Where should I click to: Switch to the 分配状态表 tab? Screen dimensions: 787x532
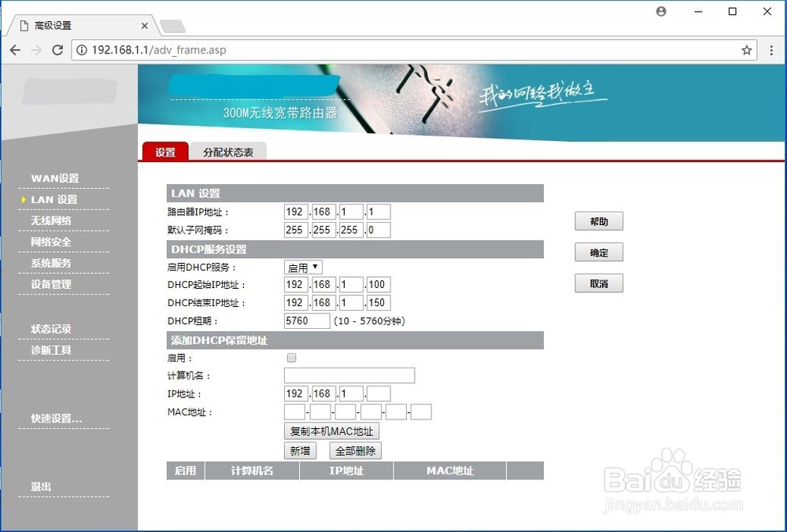(228, 152)
